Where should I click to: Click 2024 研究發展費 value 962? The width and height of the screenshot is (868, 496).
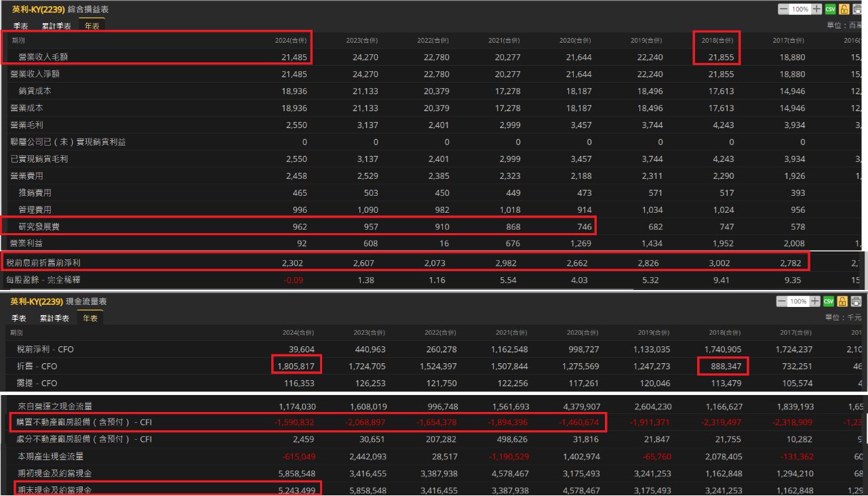pyautogui.click(x=299, y=227)
